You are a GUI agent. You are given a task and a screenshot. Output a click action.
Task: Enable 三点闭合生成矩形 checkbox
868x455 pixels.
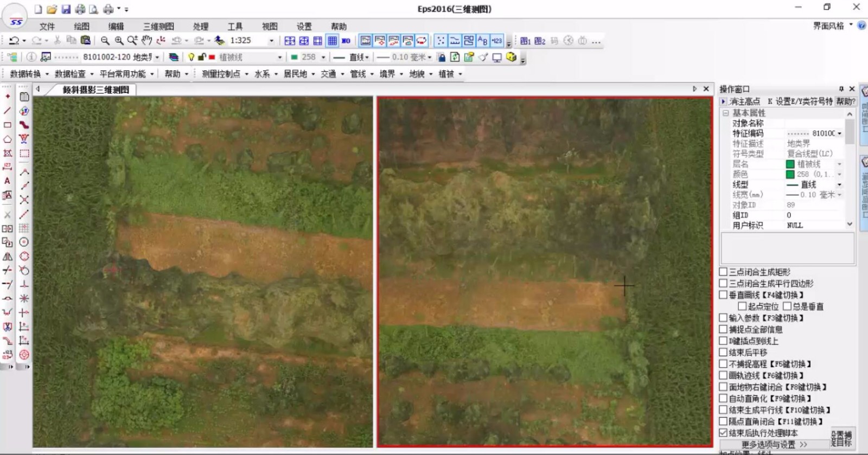723,272
